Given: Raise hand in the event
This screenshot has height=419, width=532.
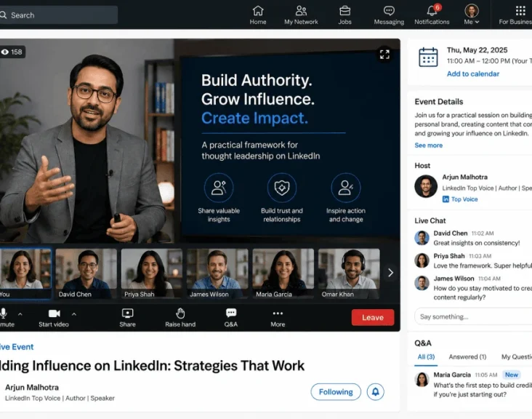Looking at the screenshot, I should tap(180, 317).
